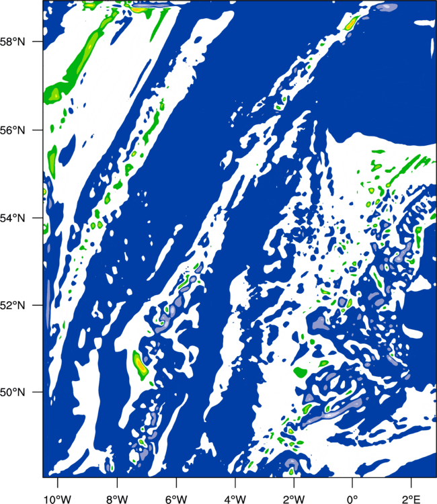Click the 6°W longitude label

[x=176, y=499]
